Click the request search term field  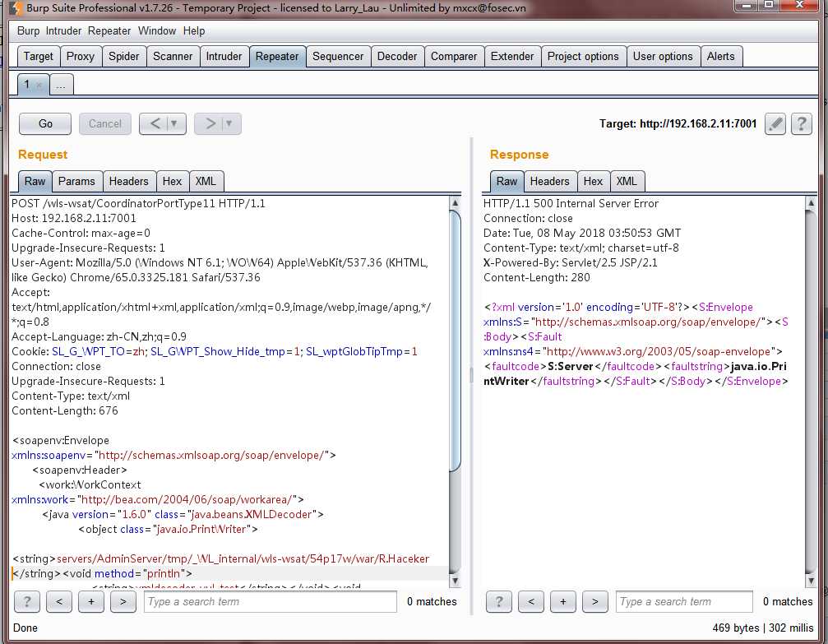coord(271,602)
